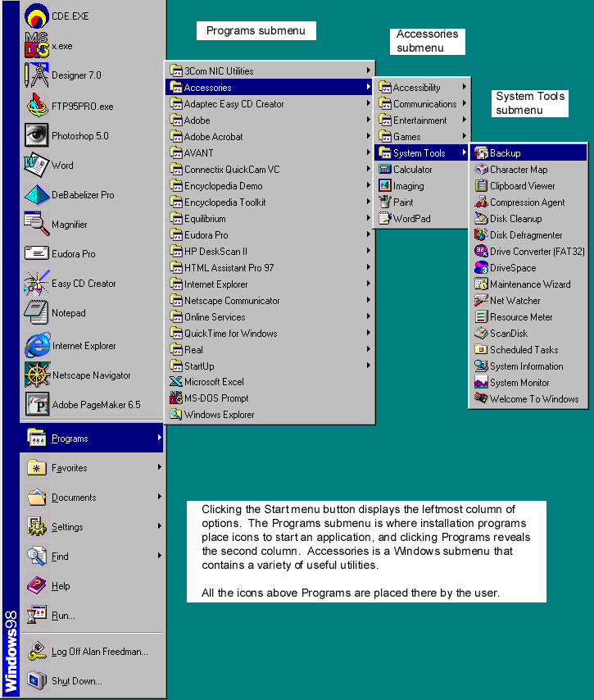Viewport: 594px width, 700px height.
Task: Launch Word from its Start menu icon
Action: (37, 165)
